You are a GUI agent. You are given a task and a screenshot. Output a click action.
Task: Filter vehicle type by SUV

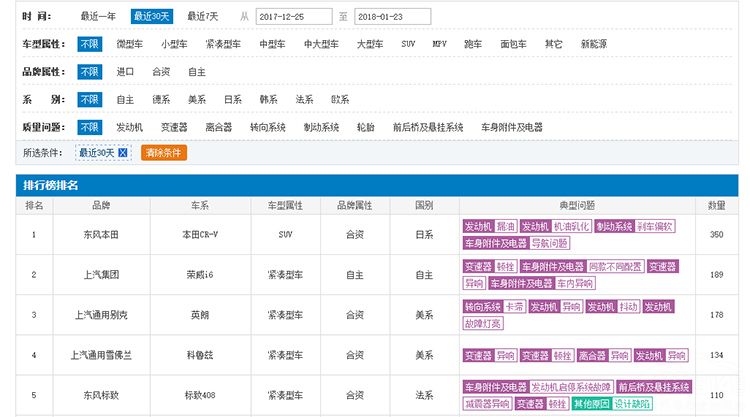(408, 45)
